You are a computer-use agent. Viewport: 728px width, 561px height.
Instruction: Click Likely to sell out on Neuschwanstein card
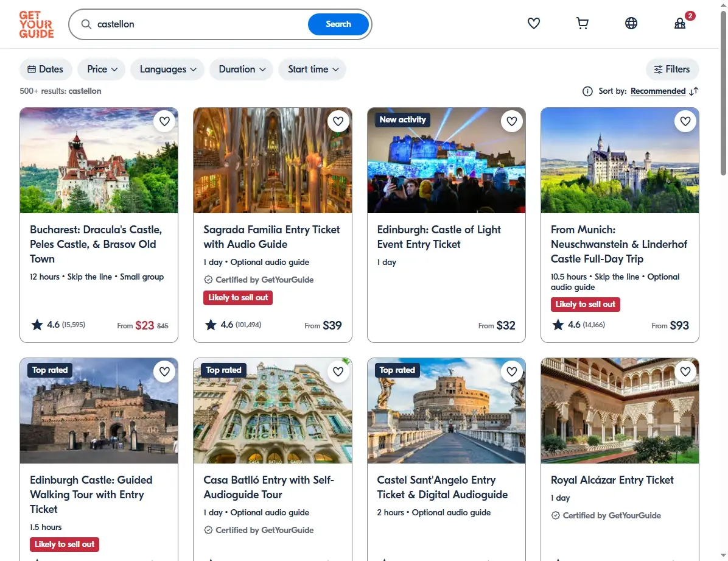585,304
